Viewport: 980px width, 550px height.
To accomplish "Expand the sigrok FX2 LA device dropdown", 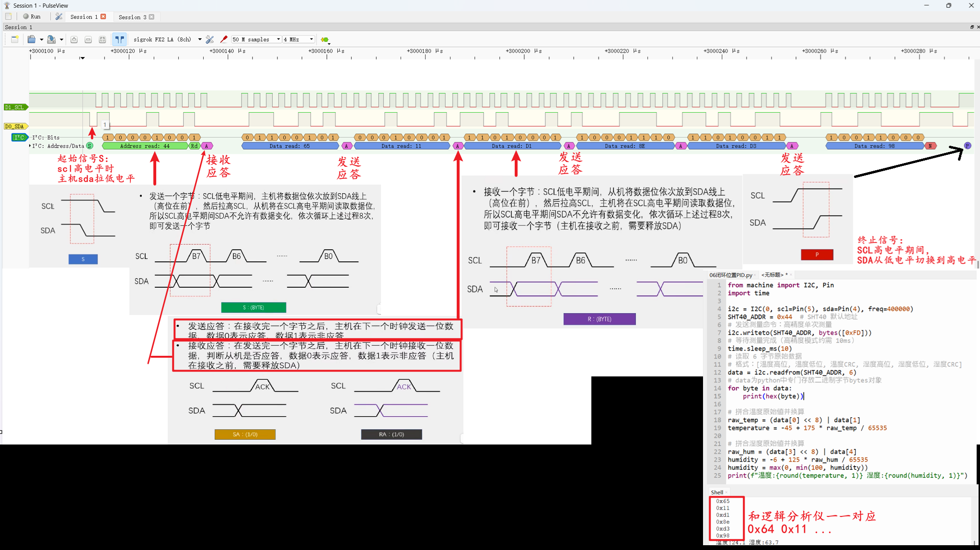I will click(199, 39).
